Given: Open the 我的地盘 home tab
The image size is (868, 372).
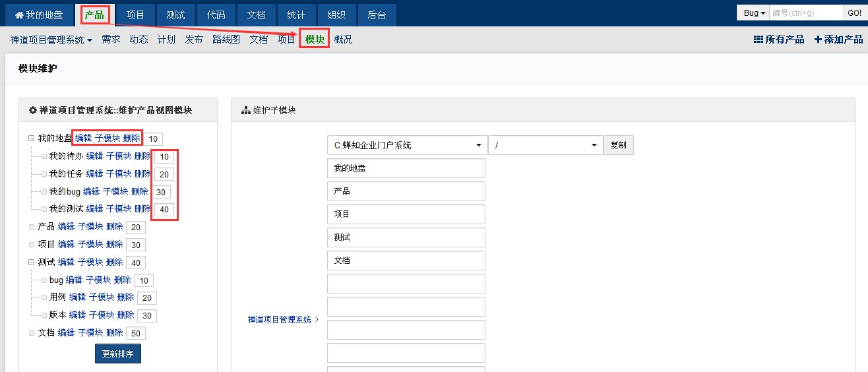Looking at the screenshot, I should pos(39,15).
